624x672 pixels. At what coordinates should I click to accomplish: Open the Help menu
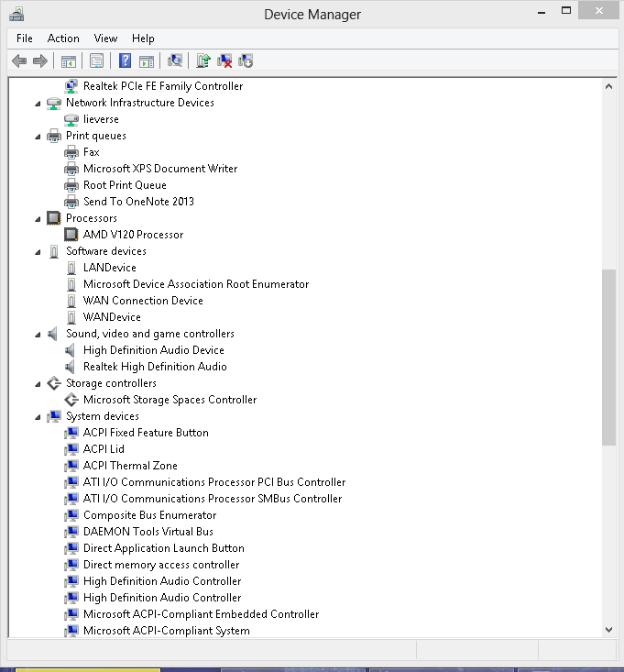pyautogui.click(x=143, y=39)
